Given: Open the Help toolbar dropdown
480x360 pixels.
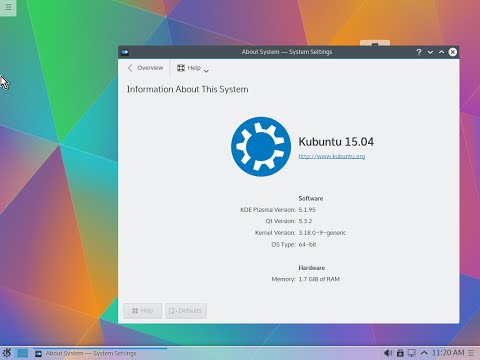Looking at the screenshot, I should pos(193,68).
